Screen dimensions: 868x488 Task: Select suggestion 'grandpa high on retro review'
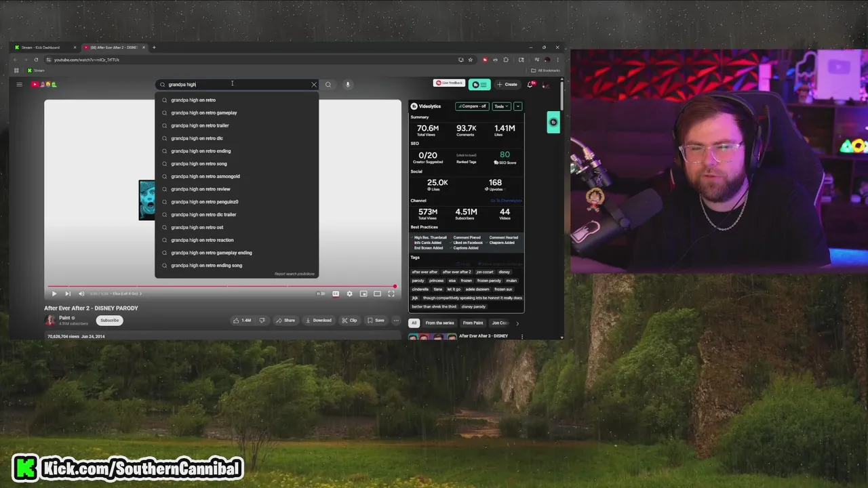pyautogui.click(x=237, y=189)
